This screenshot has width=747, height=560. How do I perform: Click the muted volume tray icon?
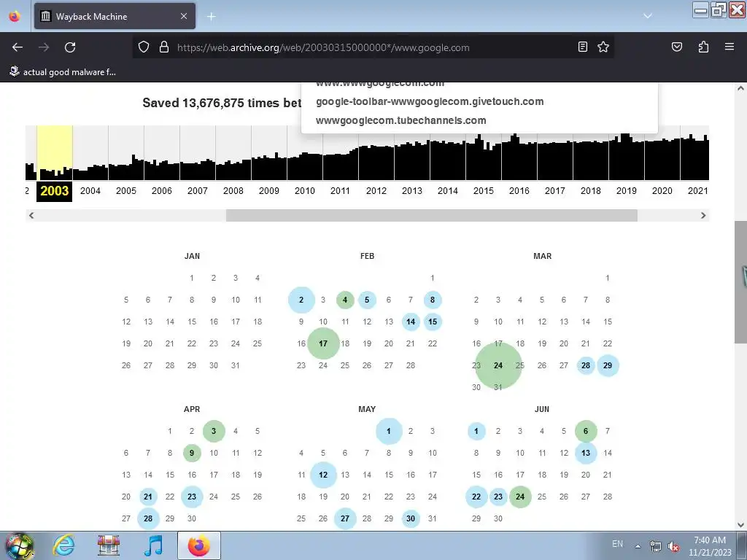tap(673, 546)
